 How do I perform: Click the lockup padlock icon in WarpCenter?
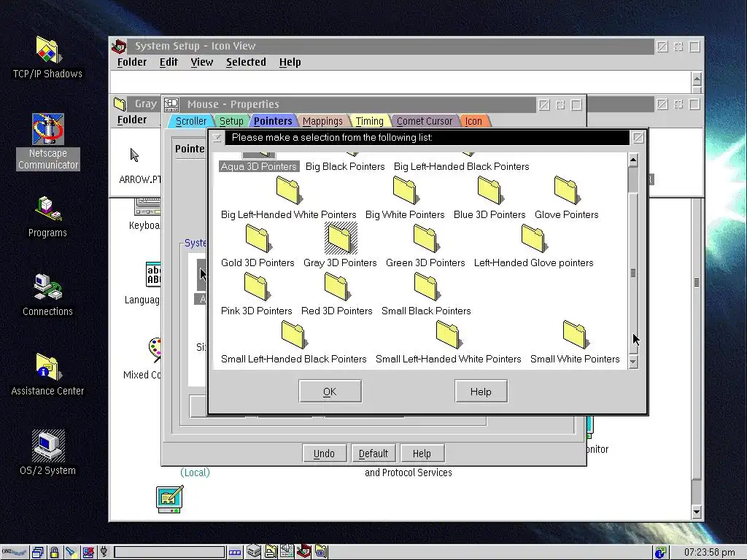point(54,553)
